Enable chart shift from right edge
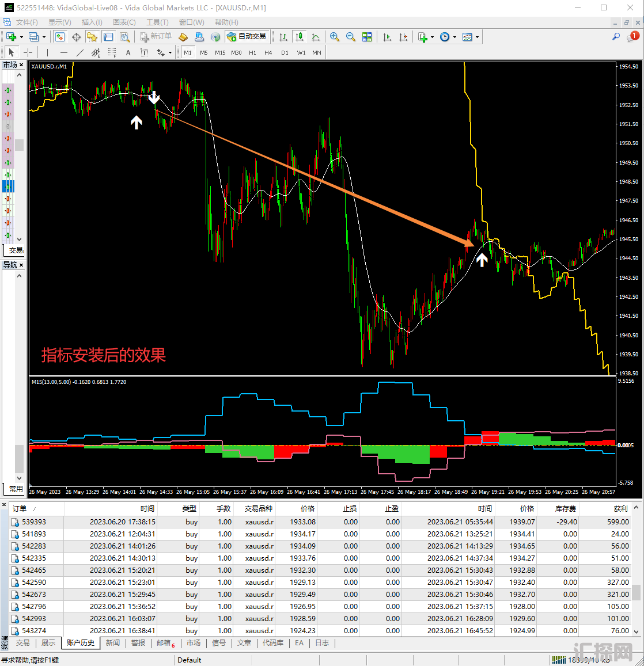The width and height of the screenshot is (644, 666). point(403,37)
